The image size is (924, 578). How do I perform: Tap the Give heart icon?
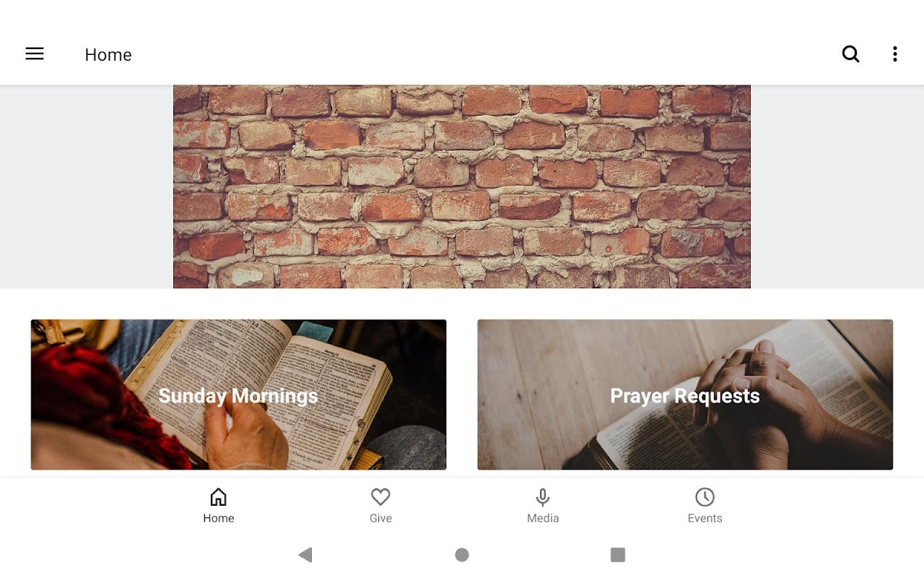[380, 497]
